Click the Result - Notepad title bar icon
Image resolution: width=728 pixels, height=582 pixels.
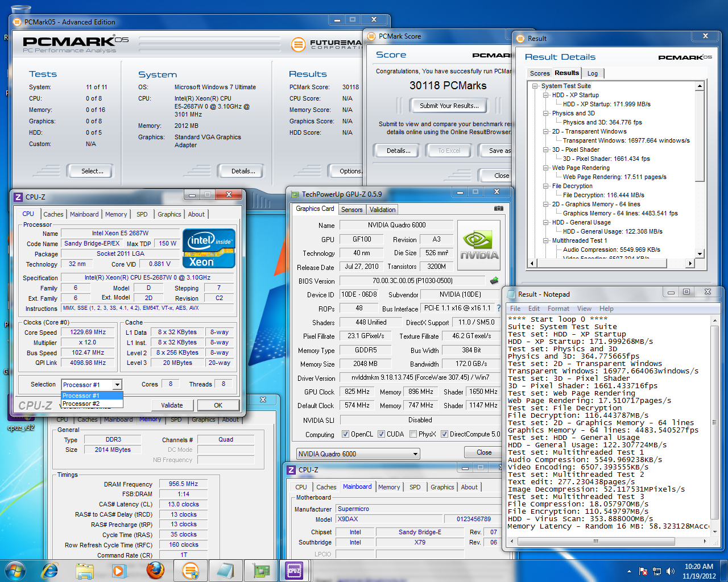(x=510, y=294)
